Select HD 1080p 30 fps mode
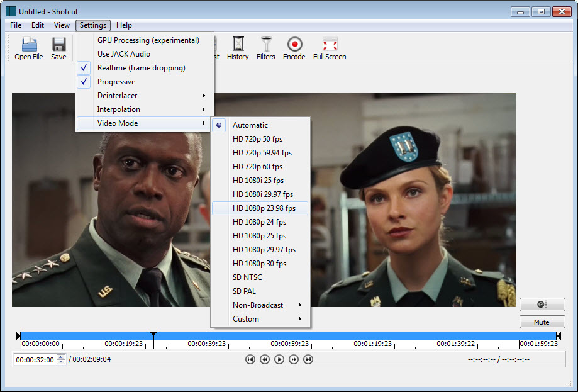 coord(260,263)
